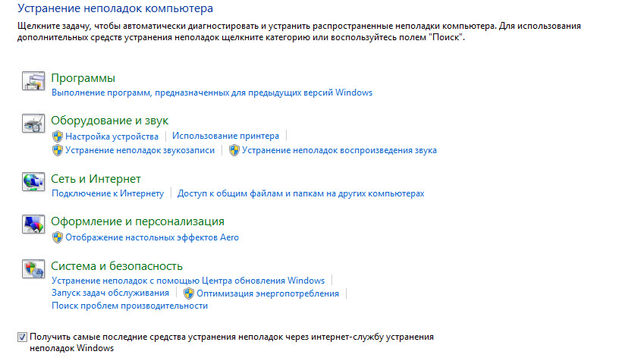Uncheck the online troubleshooting service checkbox
Screen dimensions: 625x364
point(22,337)
